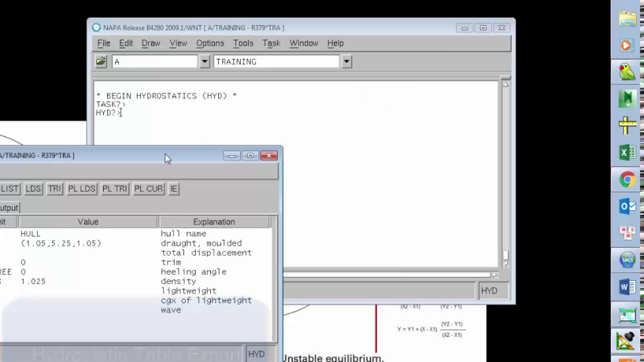
Task: Open the green parrot application icon
Action: pos(627,72)
